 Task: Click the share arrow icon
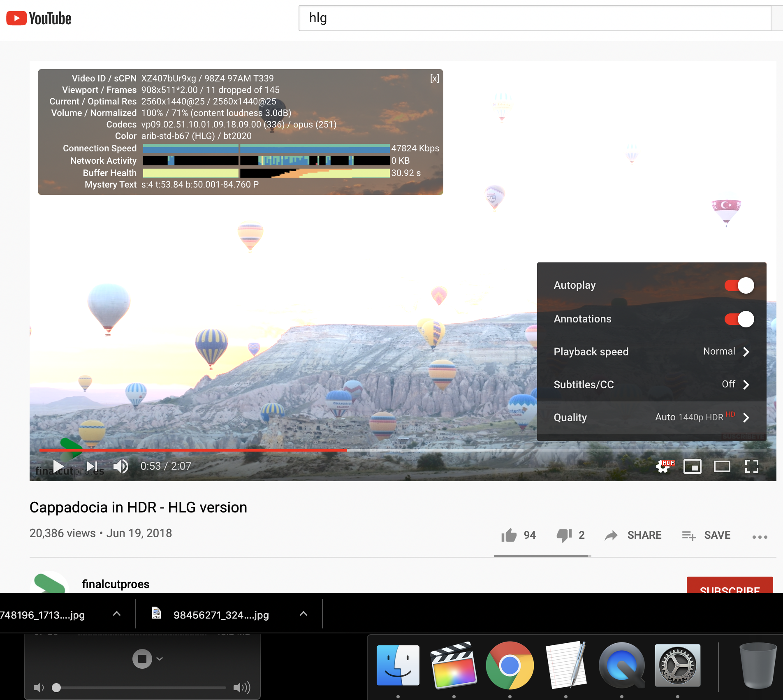tap(612, 535)
